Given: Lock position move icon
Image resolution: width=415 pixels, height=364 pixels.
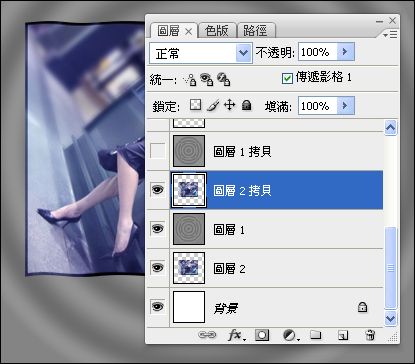Looking at the screenshot, I should [230, 105].
